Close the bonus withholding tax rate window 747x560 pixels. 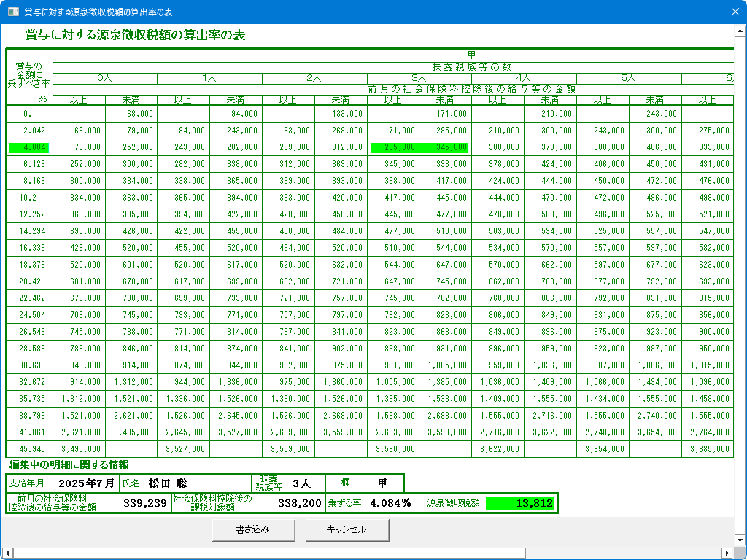(x=735, y=12)
